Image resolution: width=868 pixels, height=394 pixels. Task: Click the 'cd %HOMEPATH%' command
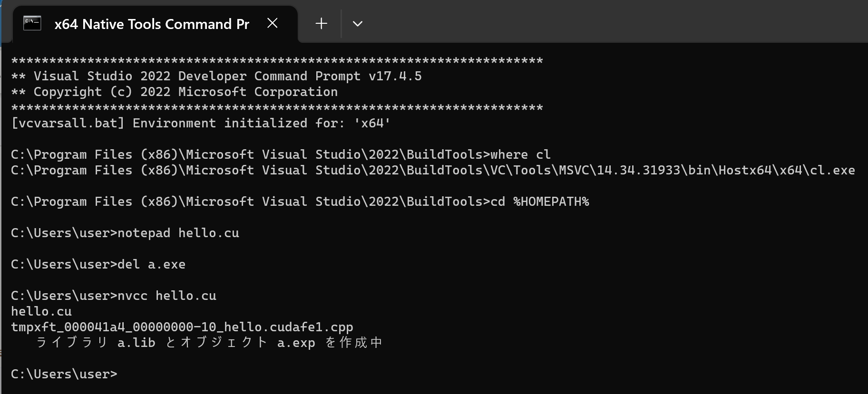[540, 202]
